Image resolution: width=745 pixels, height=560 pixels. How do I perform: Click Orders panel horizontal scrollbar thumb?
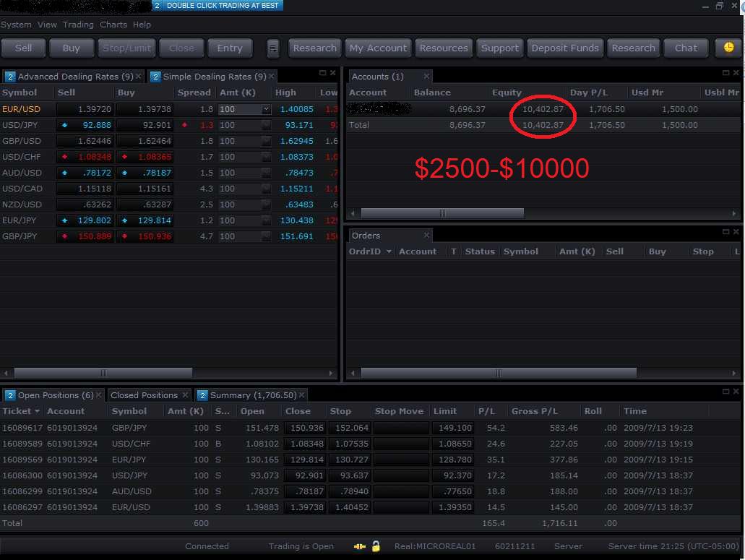pos(499,373)
